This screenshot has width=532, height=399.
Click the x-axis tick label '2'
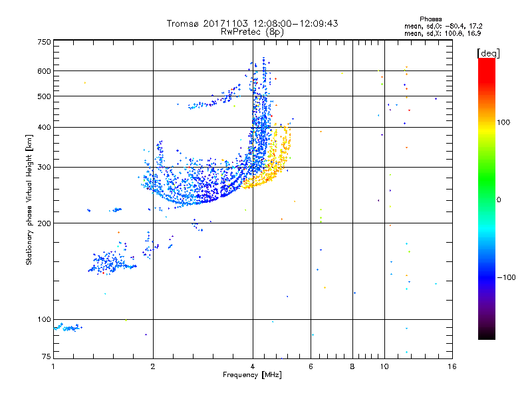[153, 366]
